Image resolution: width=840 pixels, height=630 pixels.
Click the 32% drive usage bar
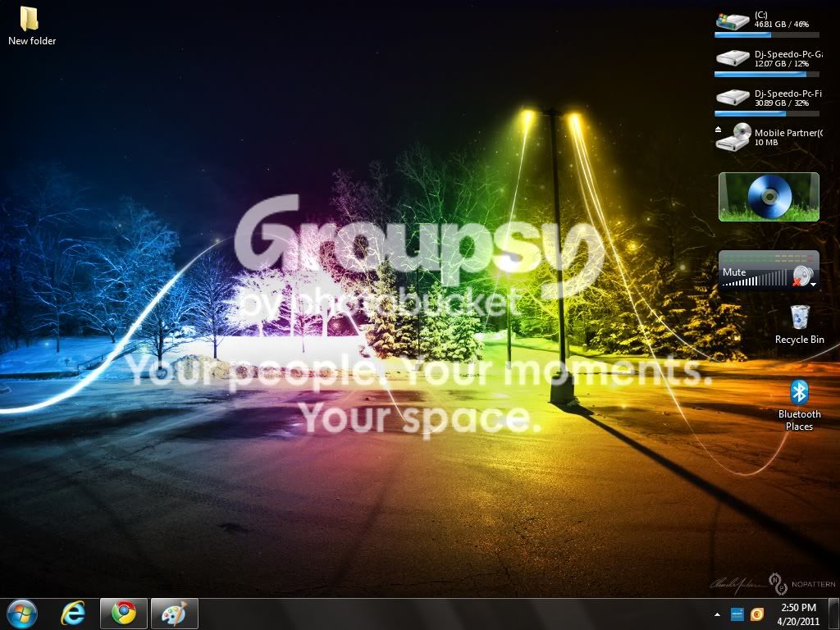(x=767, y=113)
